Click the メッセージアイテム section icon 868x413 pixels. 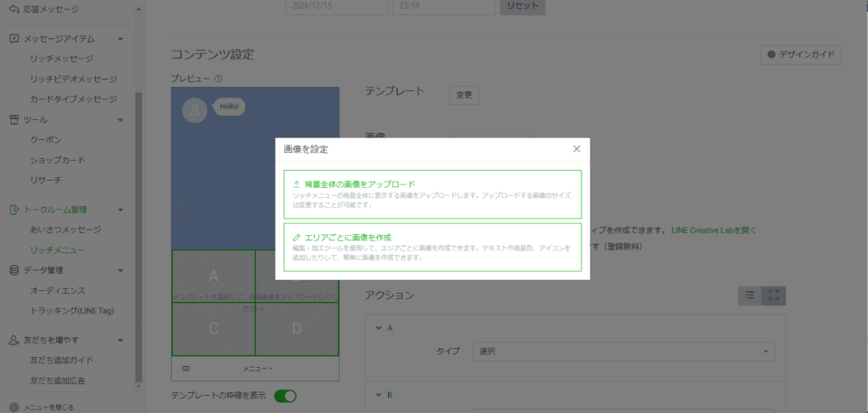14,39
